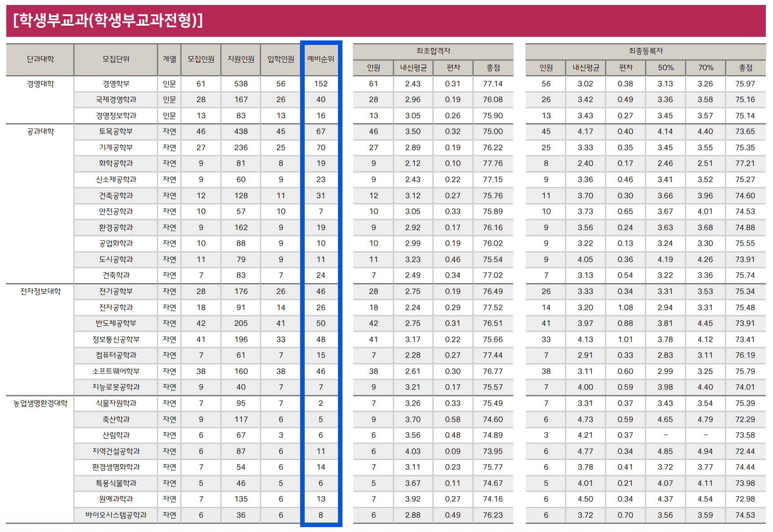The image size is (773, 532).
Task: Select the 전자정보대학 college cell
Action: (40, 292)
